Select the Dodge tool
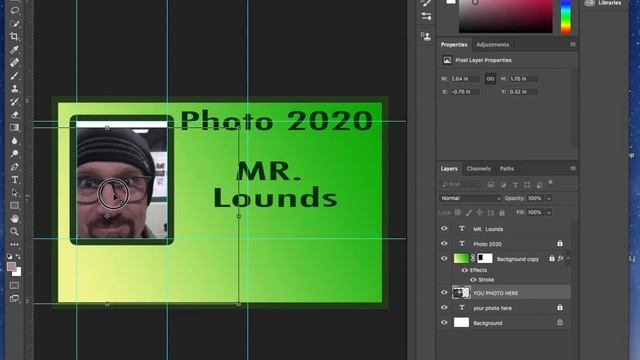This screenshot has width=640, height=360. pos(15,153)
